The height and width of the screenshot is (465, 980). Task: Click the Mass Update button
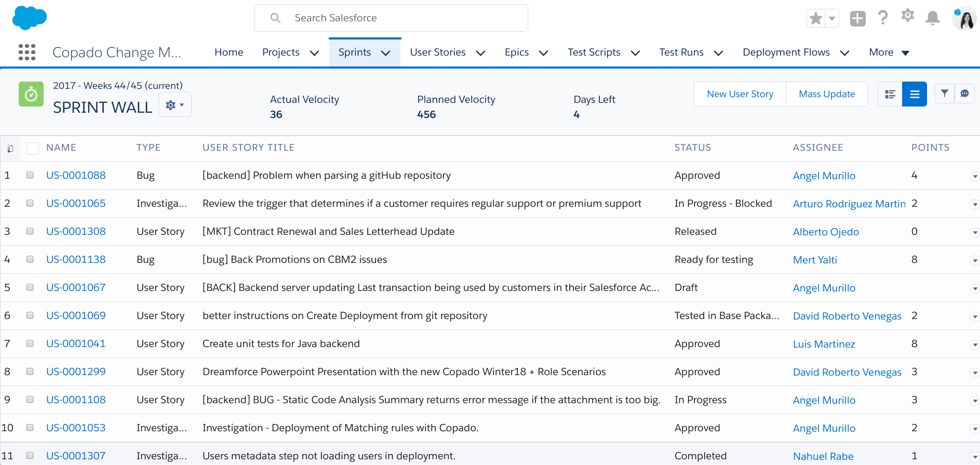click(827, 94)
